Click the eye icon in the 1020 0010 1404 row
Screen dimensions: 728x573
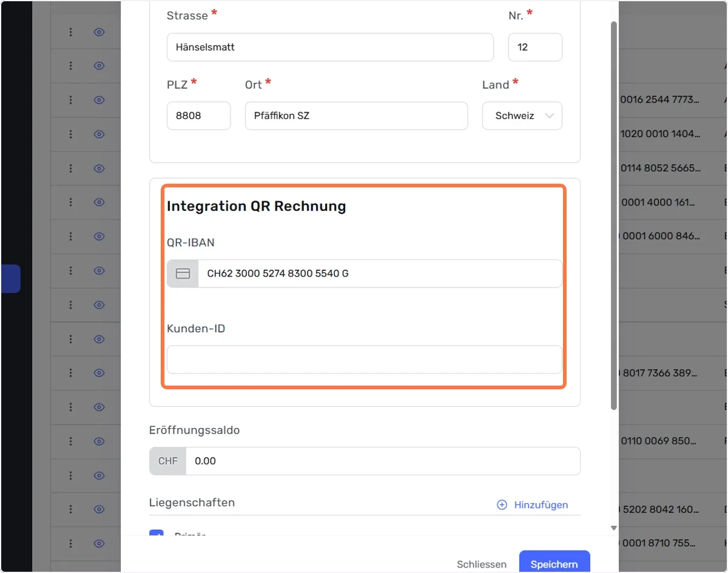pyautogui.click(x=99, y=134)
